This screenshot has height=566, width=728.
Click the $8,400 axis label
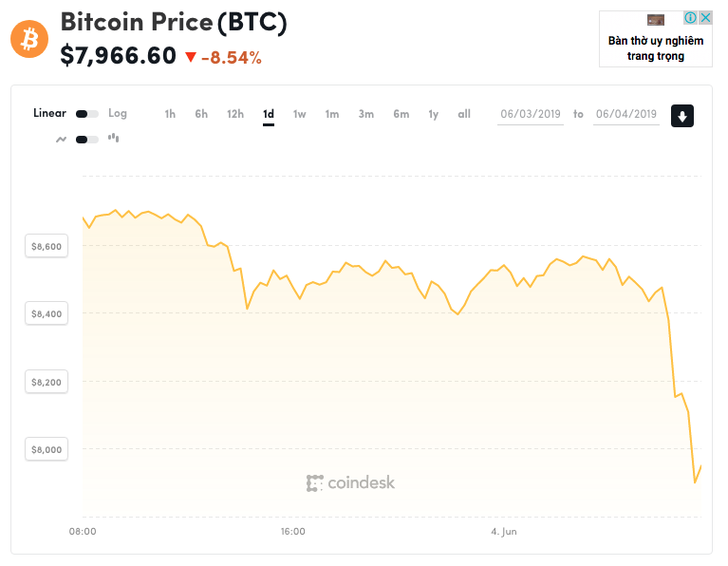tap(47, 313)
